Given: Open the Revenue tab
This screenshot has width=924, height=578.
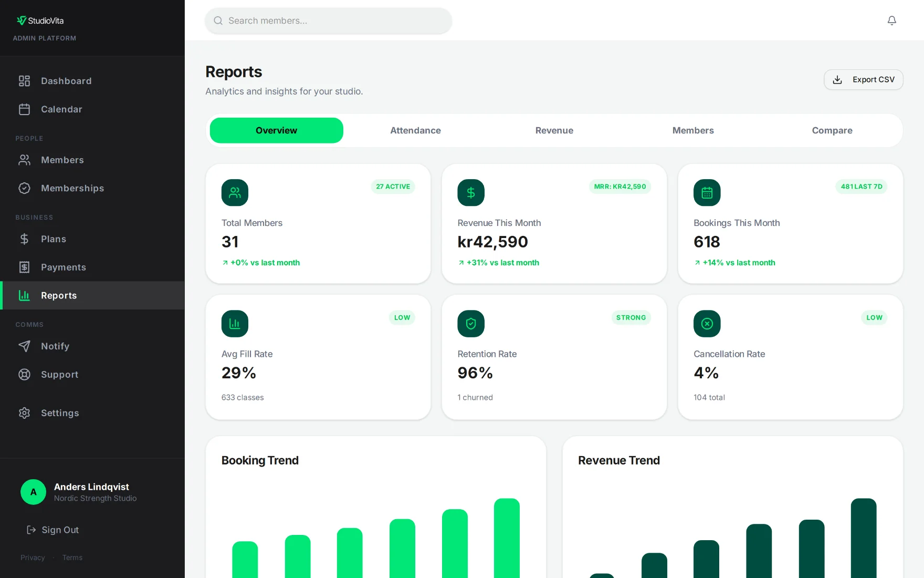Looking at the screenshot, I should coord(554,130).
